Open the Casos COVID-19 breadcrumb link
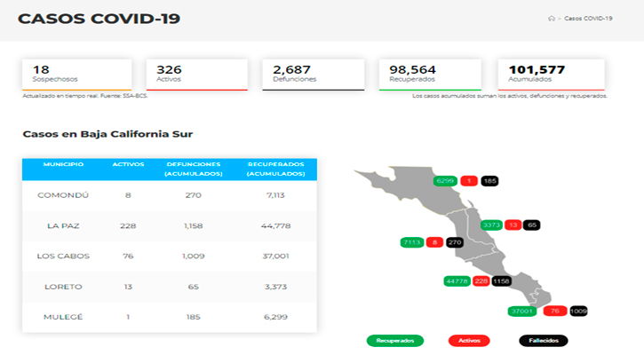Screen dimensions: 644x355 click(588, 19)
